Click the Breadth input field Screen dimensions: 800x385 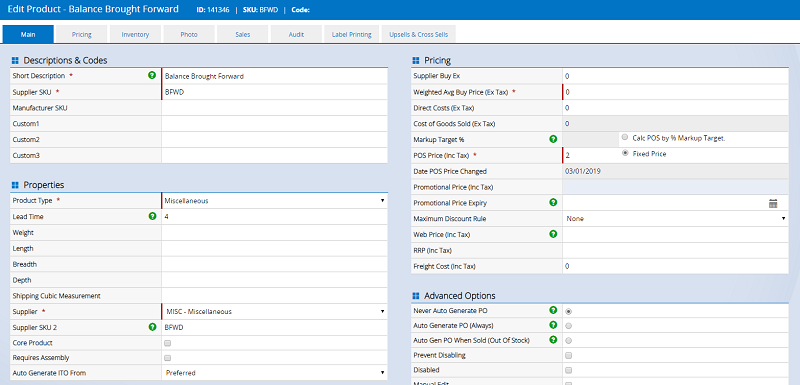pos(274,264)
